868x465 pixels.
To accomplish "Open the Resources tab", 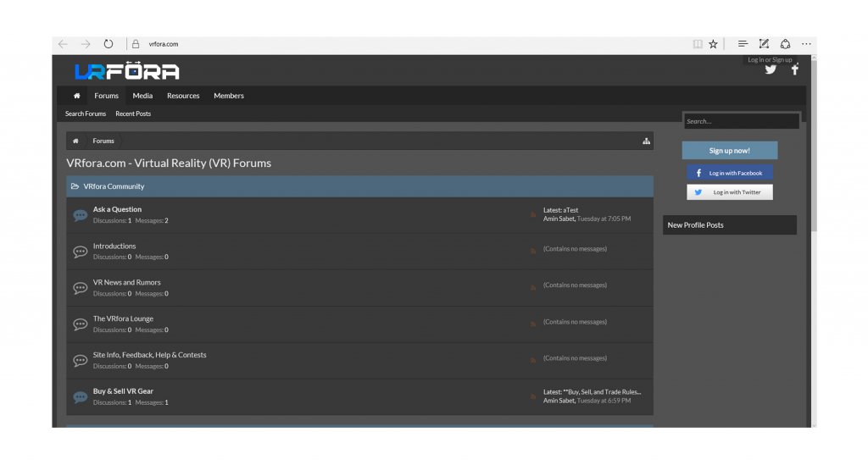I will tap(183, 96).
